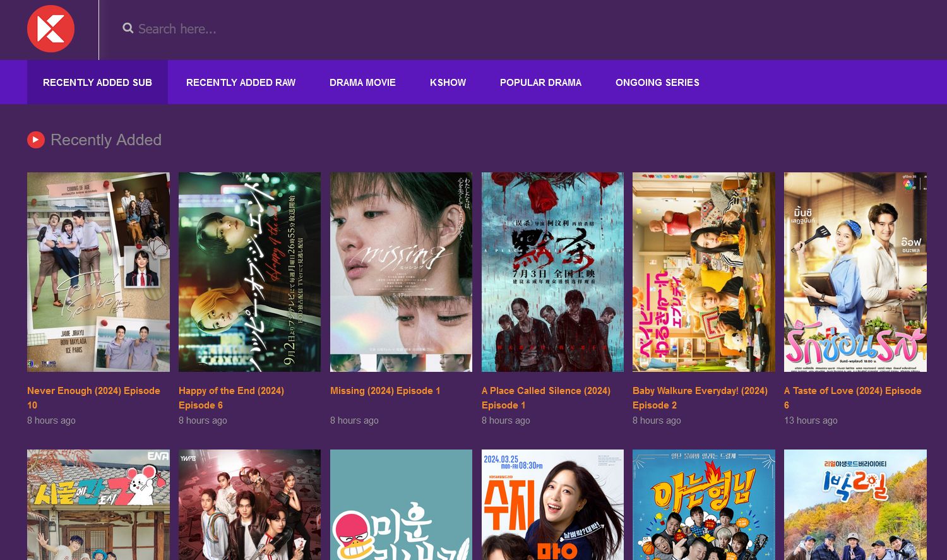The image size is (947, 560).
Task: Click the 2024.03.25 drama poster
Action: pos(552,504)
